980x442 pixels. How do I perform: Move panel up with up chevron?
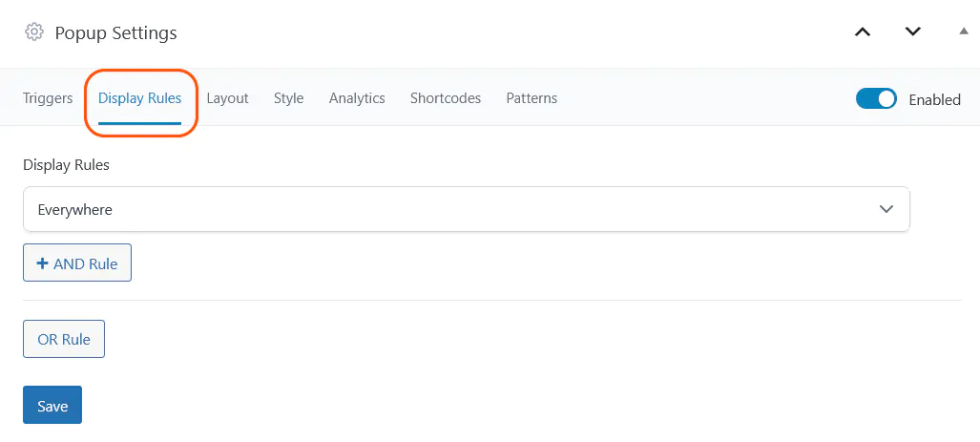click(x=863, y=32)
